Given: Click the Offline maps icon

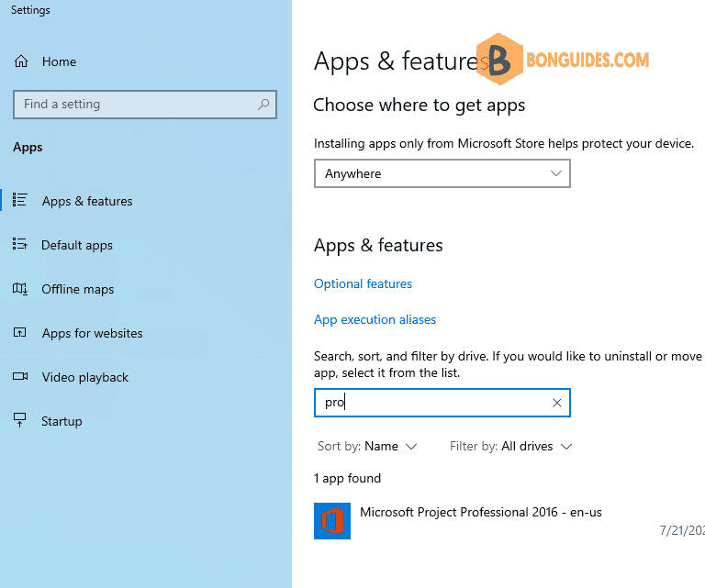Looking at the screenshot, I should (20, 288).
